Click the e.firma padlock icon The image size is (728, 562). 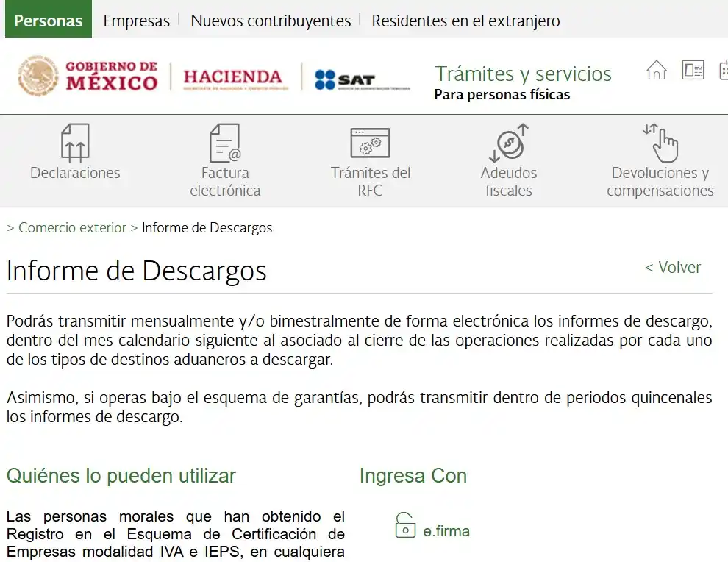[405, 525]
